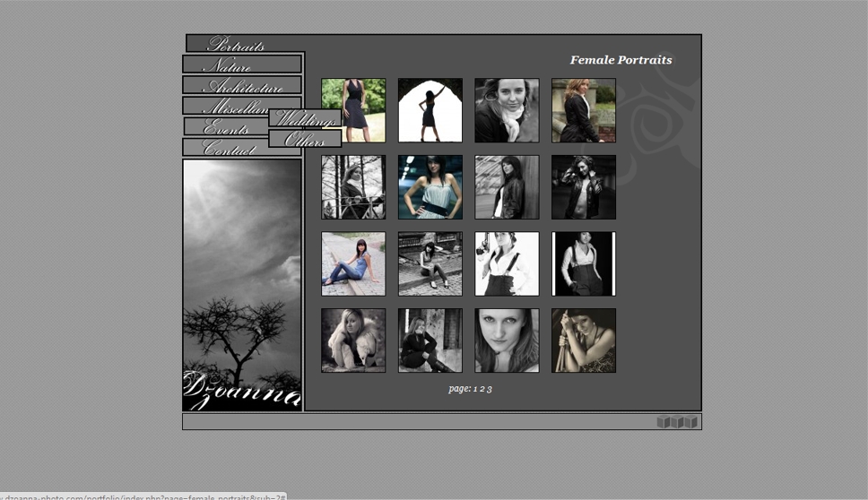Open the silhouette in archway thumbnail
This screenshot has height=500, width=868.
pyautogui.click(x=430, y=110)
